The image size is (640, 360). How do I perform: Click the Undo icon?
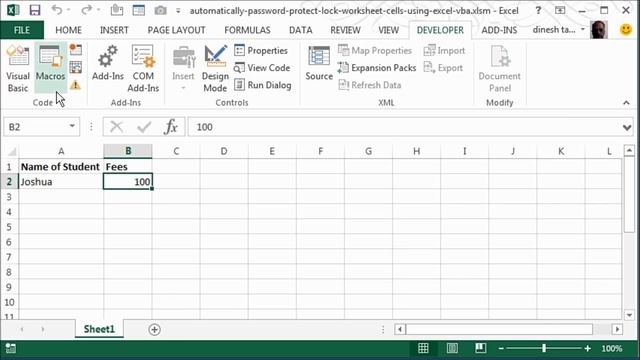57,10
